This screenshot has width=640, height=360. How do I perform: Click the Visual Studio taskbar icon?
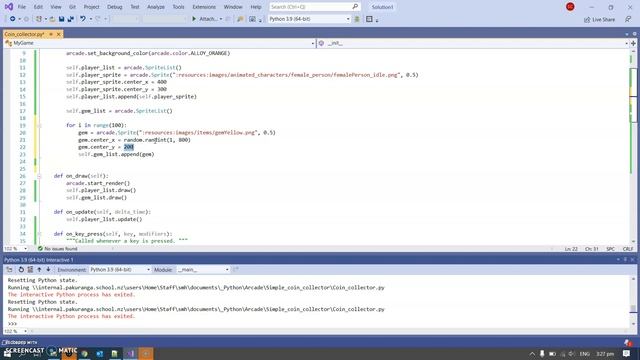click(x=130, y=353)
